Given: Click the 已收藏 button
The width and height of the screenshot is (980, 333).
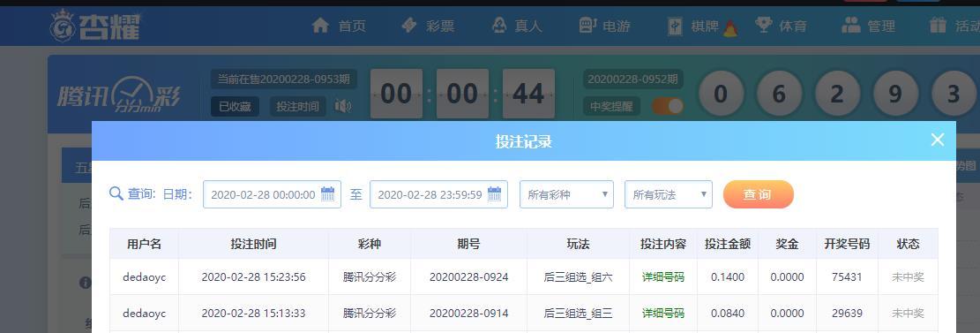Looking at the screenshot, I should (235, 106).
